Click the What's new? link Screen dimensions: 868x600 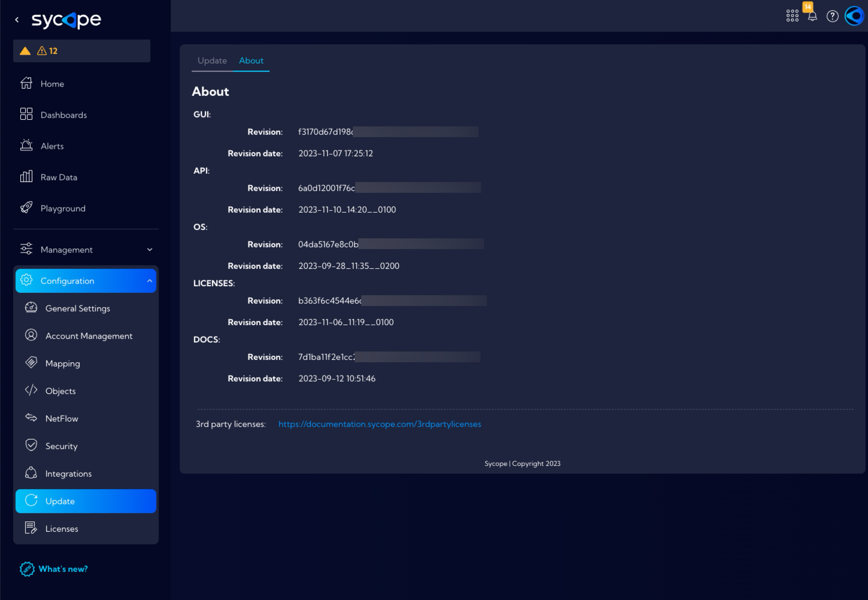[x=63, y=569]
